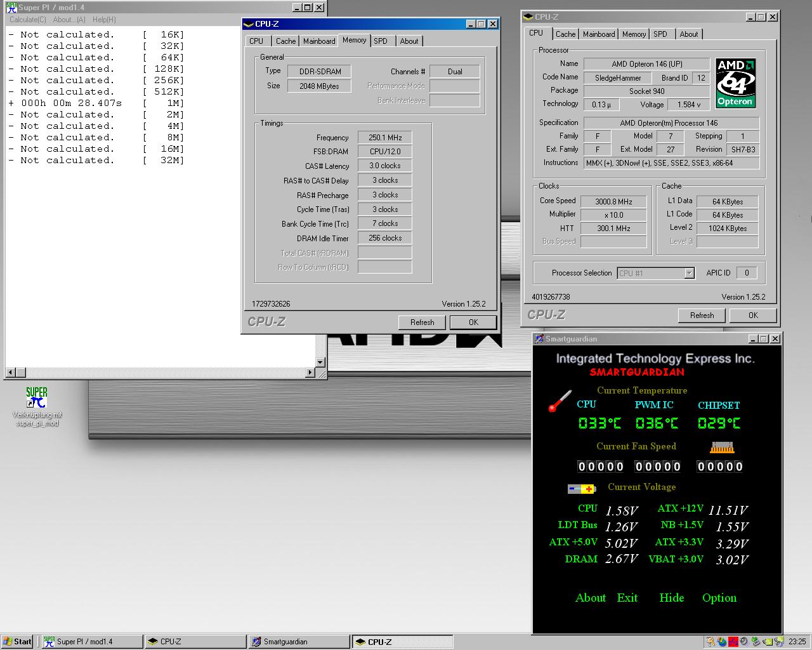Switch to Smartguardian from the taskbar
The width and height of the screenshot is (812, 650).
pyautogui.click(x=298, y=642)
